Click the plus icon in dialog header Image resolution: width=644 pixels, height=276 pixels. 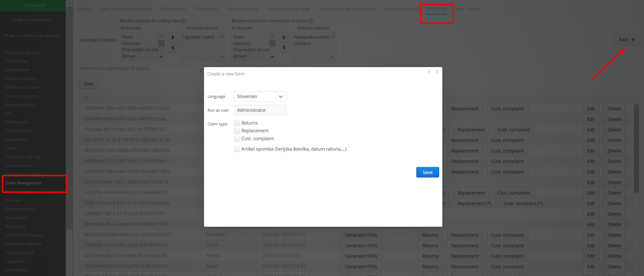coord(429,72)
